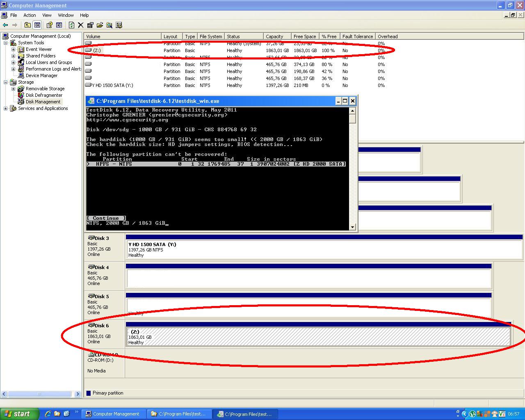Click the (Z:) volume drive icon in list

click(88, 50)
